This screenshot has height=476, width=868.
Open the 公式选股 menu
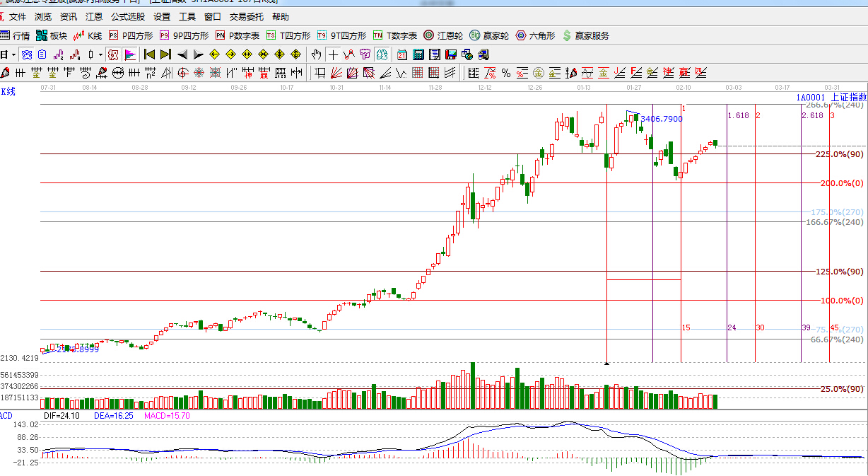(128, 17)
